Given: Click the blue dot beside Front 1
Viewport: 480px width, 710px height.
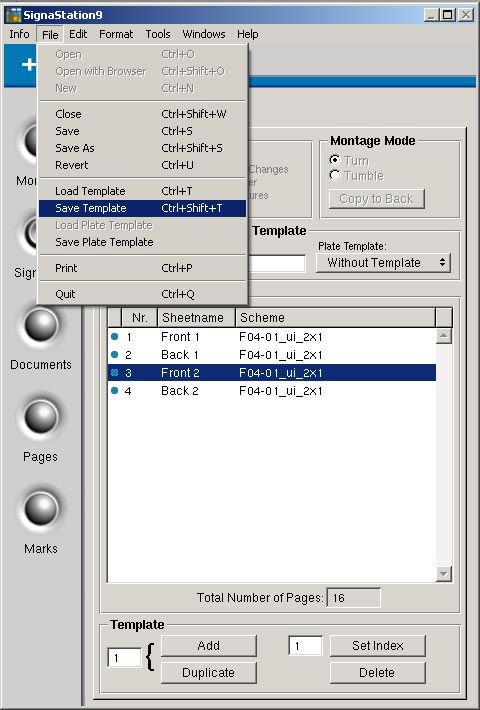Looking at the screenshot, I should [115, 336].
